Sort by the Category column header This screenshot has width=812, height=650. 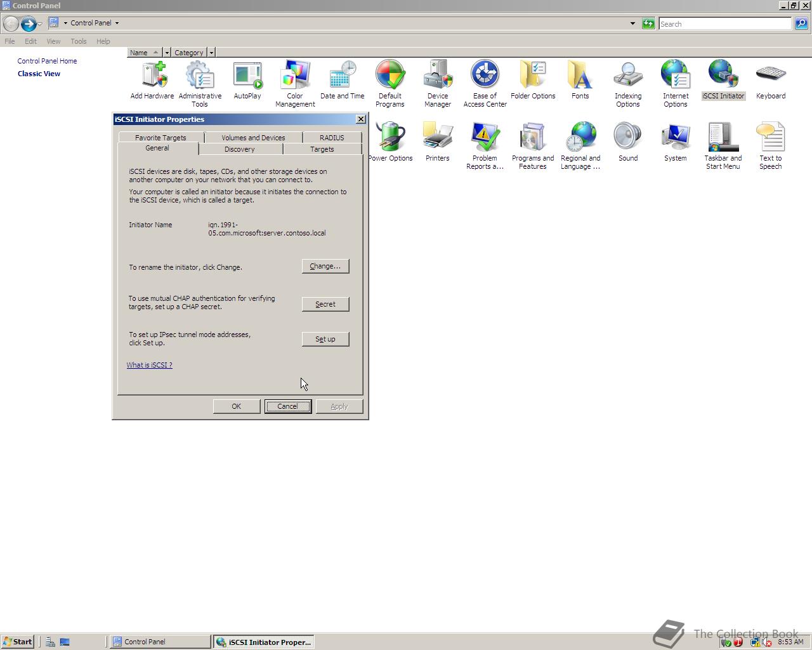pos(189,53)
